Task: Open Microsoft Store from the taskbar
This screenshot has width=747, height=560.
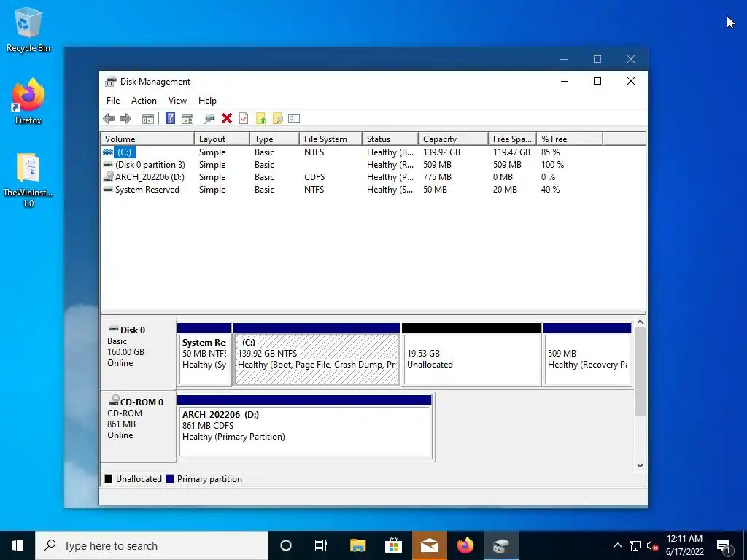Action: (393, 545)
